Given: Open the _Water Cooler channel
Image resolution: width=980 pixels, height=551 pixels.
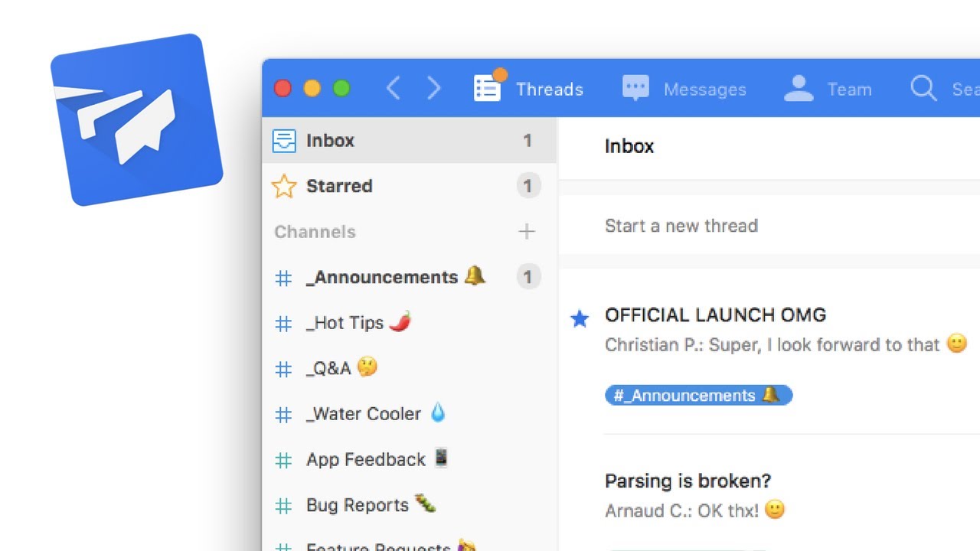Looking at the screenshot, I should click(409, 414).
